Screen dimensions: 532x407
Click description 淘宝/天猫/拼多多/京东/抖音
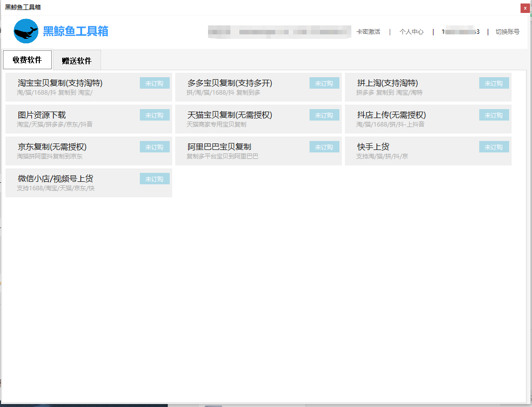(55, 125)
